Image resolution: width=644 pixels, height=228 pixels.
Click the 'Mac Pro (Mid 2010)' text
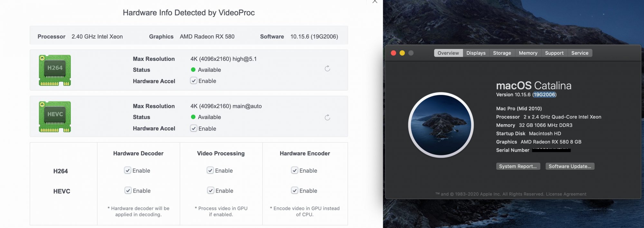[519, 109]
